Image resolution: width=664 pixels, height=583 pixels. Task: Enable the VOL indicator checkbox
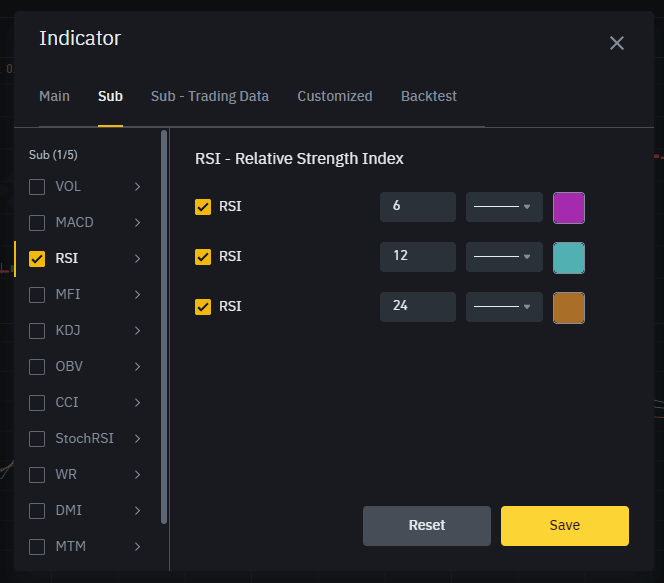point(37,187)
